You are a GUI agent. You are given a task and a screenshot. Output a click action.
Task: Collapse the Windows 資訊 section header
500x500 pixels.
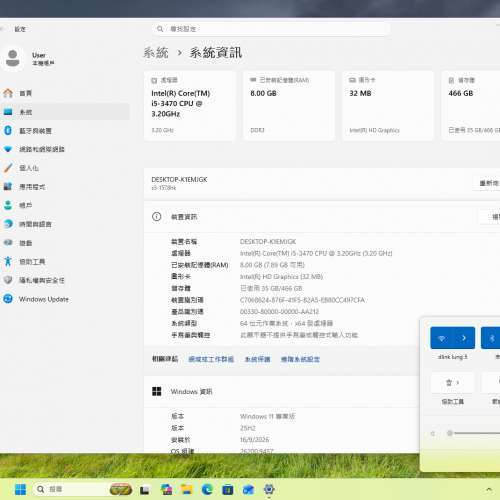click(282, 391)
